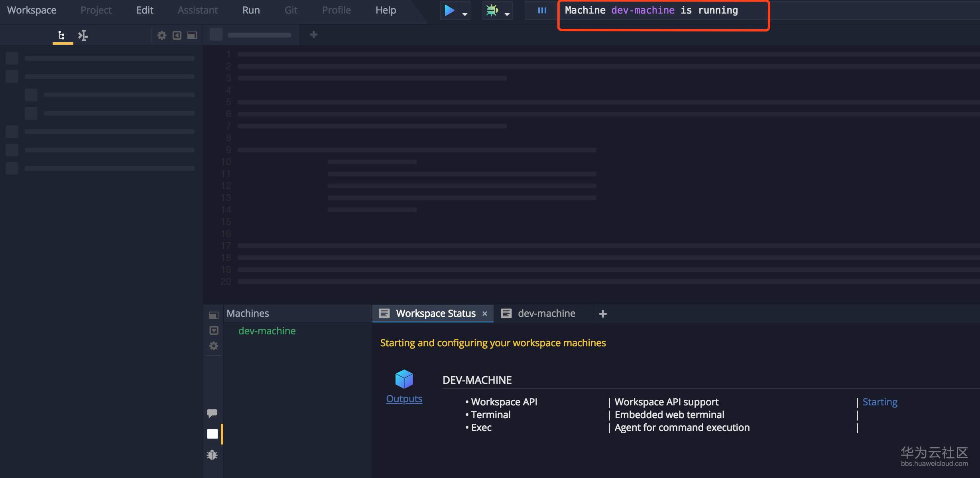Click the speech bubble icon in bottom sidebar

(x=212, y=413)
